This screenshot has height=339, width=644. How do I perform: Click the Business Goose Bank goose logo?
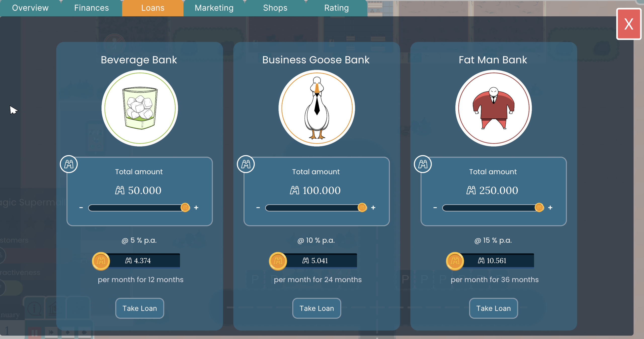coord(317,108)
